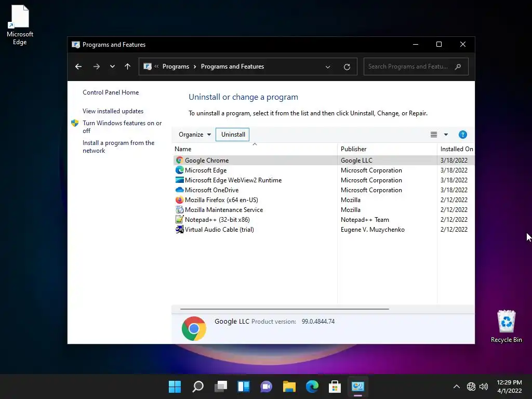Click the Mozilla Firefox icon in list

[x=179, y=200]
